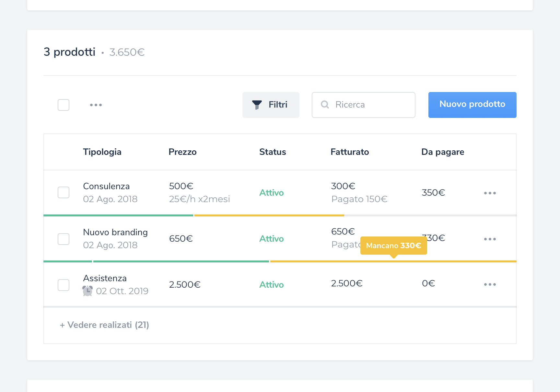Screen dimensions: 560x392
Task: Click the magnifier icon in search box
Action: click(325, 105)
